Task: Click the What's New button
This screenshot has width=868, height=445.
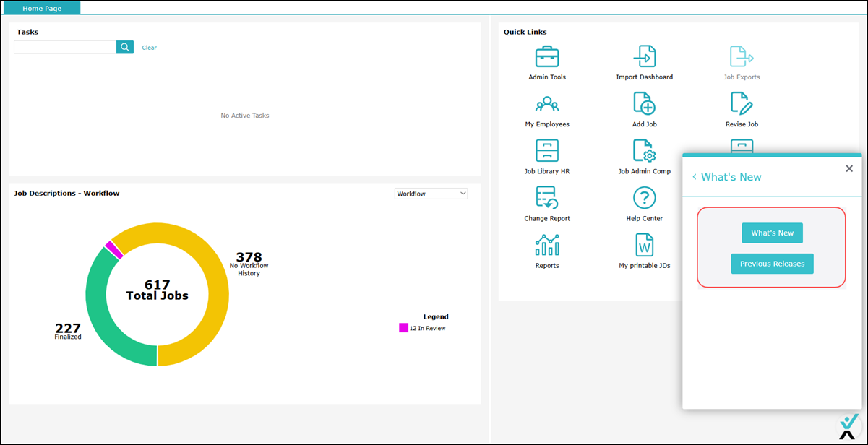Action: click(772, 233)
